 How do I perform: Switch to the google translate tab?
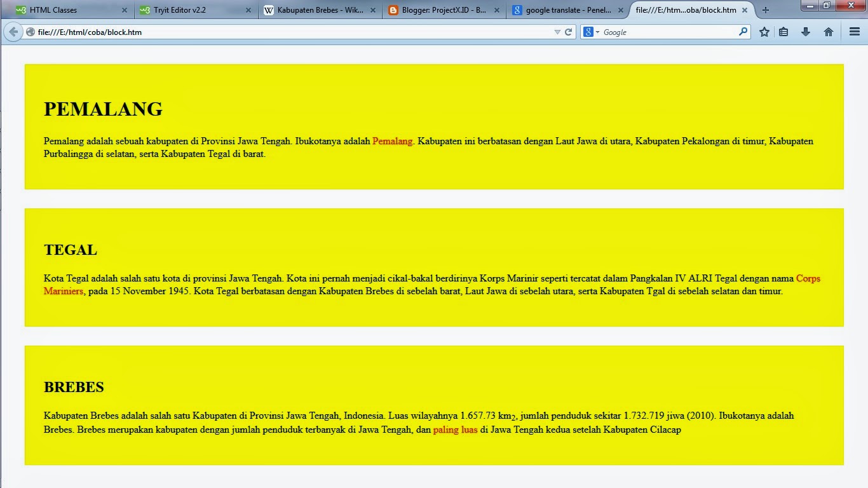567,10
